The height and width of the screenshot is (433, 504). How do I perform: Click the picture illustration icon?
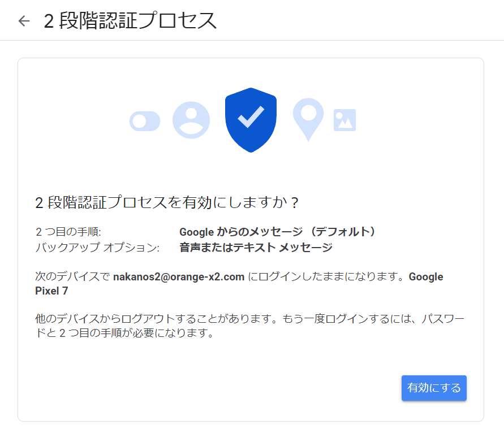344,120
